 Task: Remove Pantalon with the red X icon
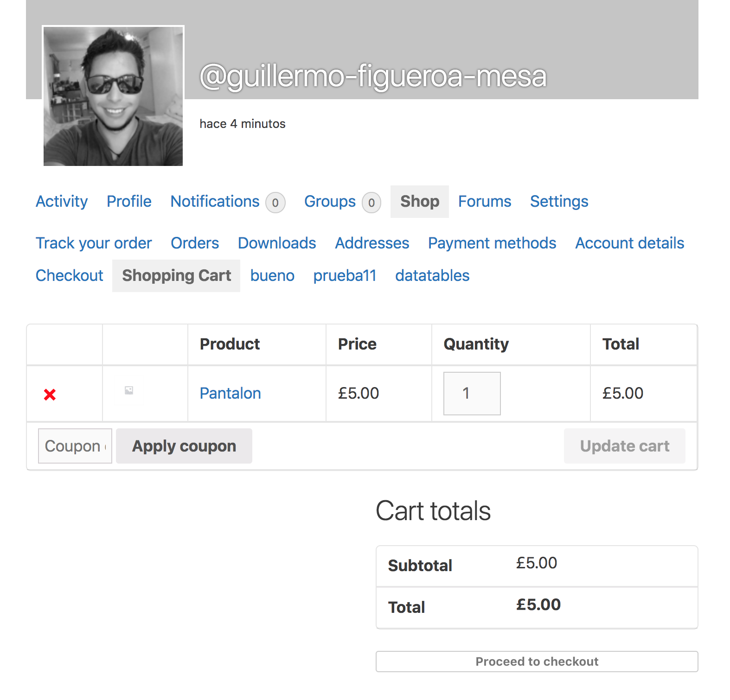point(50,395)
